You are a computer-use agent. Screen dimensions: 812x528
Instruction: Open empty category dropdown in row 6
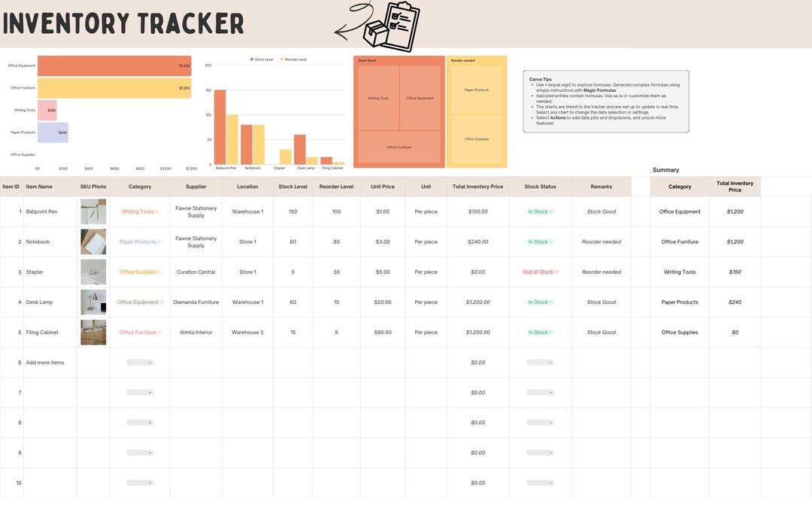click(x=140, y=363)
